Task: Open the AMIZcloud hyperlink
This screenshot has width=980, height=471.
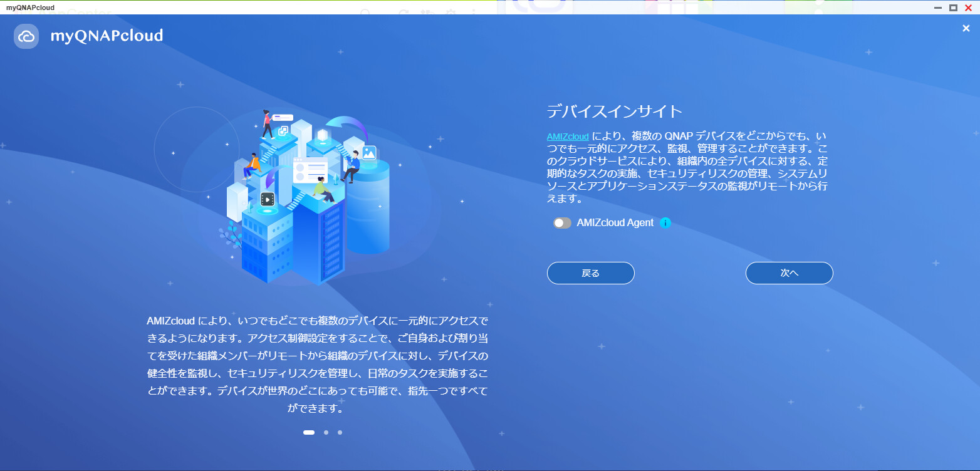Action: pyautogui.click(x=568, y=137)
